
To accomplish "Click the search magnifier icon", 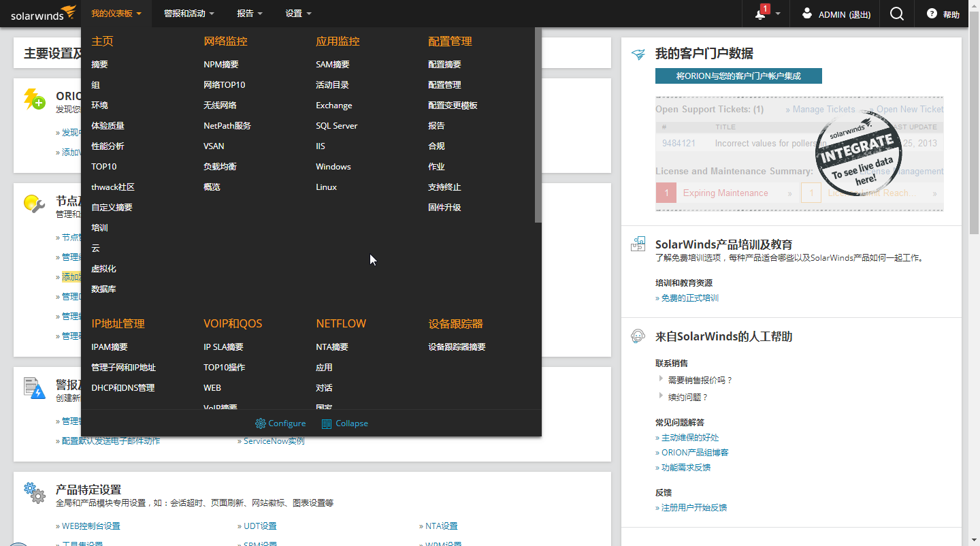I will pyautogui.click(x=897, y=14).
